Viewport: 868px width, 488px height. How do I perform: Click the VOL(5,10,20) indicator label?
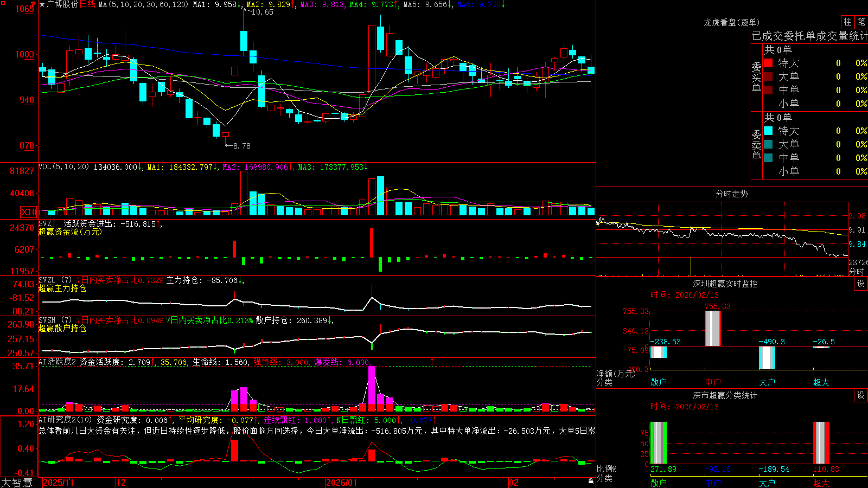tap(63, 167)
